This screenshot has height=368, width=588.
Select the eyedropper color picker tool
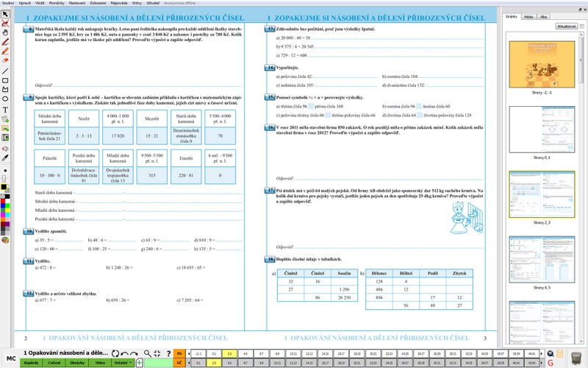(x=5, y=158)
